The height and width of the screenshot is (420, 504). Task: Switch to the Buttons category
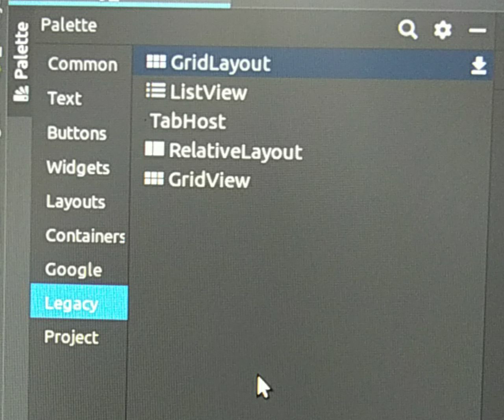77,133
